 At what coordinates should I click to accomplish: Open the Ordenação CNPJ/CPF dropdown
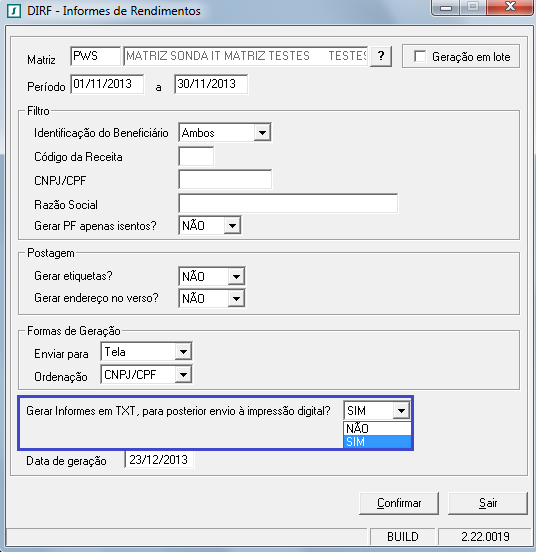[x=183, y=375]
